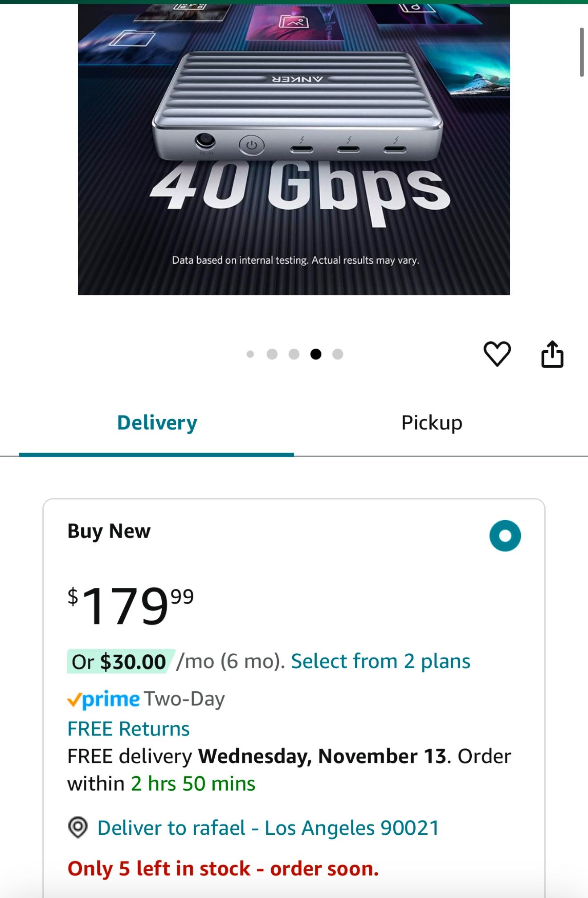Image resolution: width=588 pixels, height=898 pixels.
Task: Tap the share icon
Action: click(x=552, y=354)
